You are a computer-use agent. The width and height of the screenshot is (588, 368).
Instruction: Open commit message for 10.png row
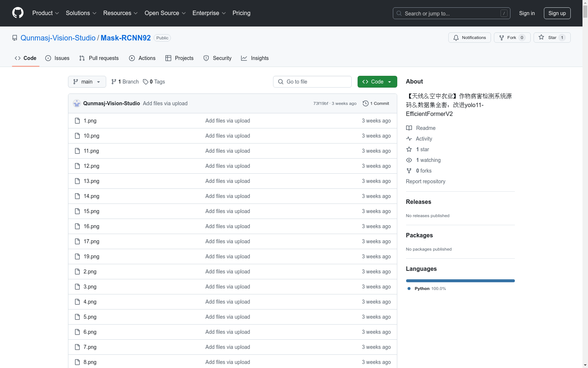[x=227, y=136]
